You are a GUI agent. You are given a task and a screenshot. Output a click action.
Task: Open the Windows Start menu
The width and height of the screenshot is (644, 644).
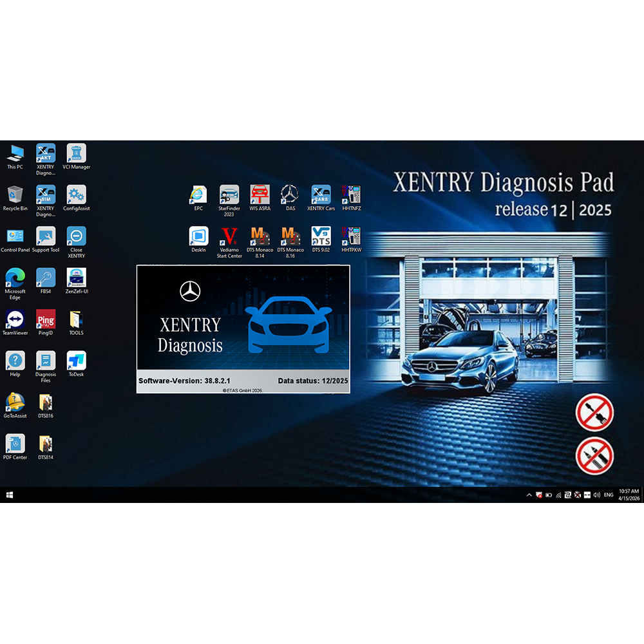click(x=10, y=495)
